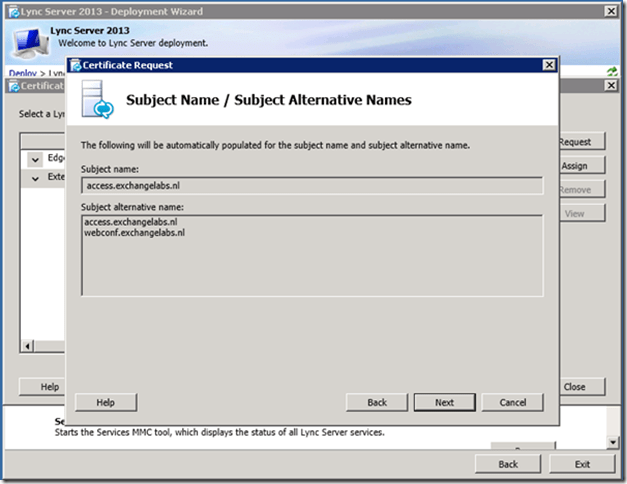Click the Exit button of the Deployment Wizard
The image size is (627, 484).
pyautogui.click(x=582, y=464)
